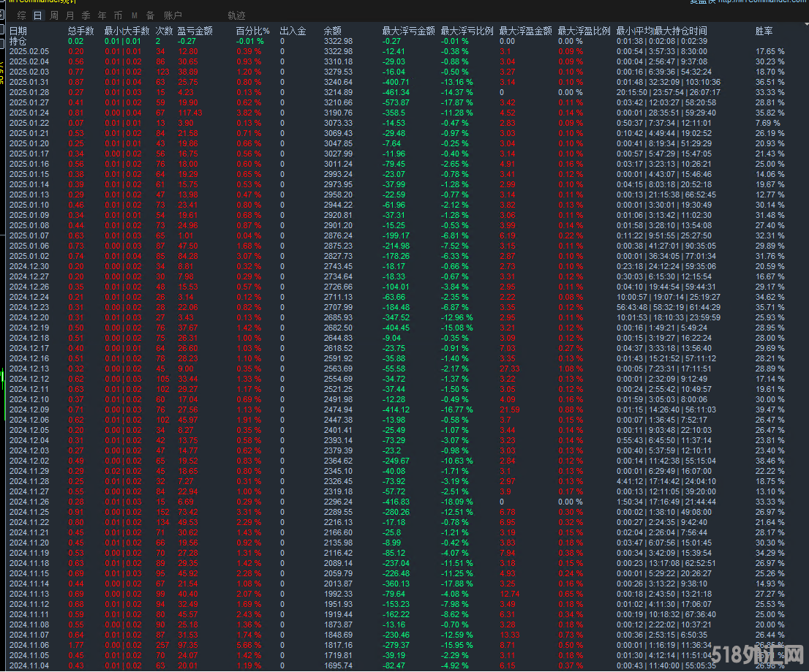Select the date row 2025.02.05

tap(29, 52)
